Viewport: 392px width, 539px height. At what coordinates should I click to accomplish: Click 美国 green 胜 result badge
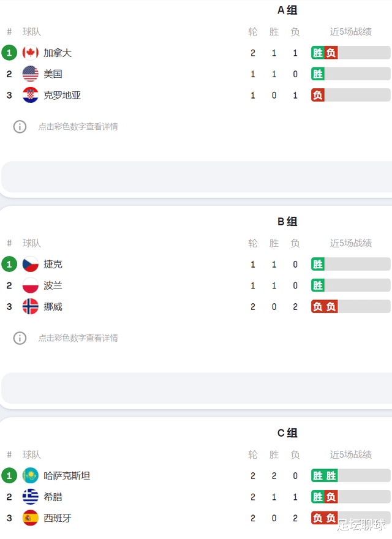tap(318, 74)
